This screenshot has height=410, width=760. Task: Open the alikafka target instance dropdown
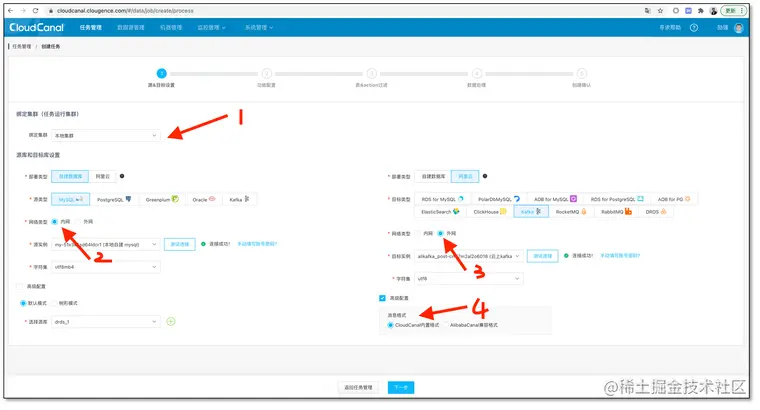469,256
